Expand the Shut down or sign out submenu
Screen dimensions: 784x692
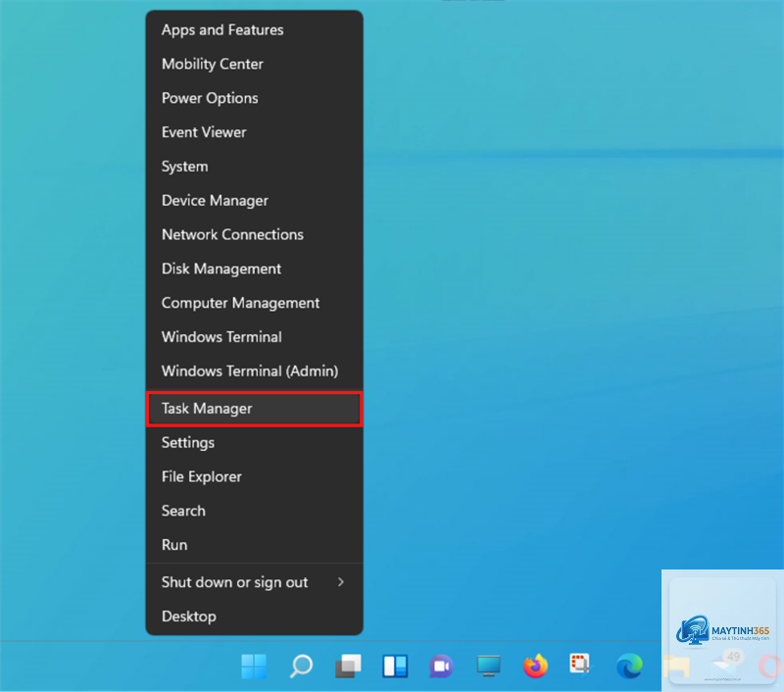pos(254,582)
